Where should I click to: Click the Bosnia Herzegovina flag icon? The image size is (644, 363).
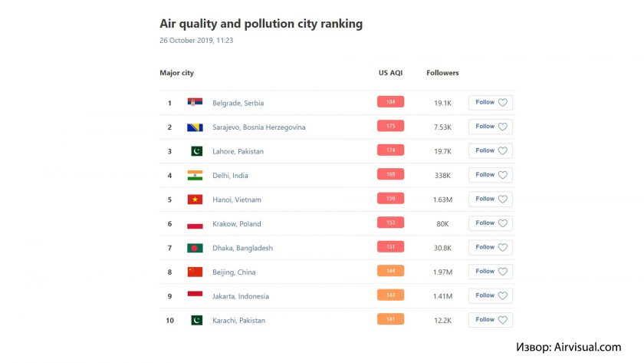coord(195,127)
